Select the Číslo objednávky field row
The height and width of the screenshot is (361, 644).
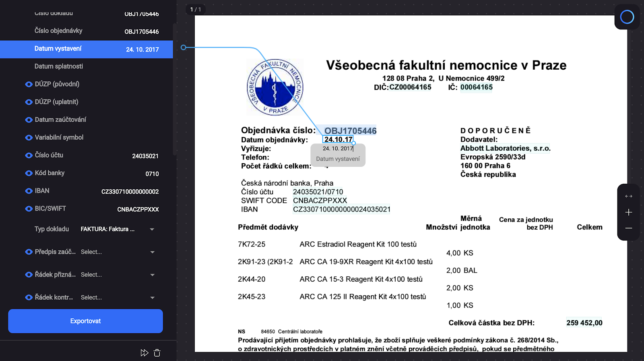click(x=87, y=31)
